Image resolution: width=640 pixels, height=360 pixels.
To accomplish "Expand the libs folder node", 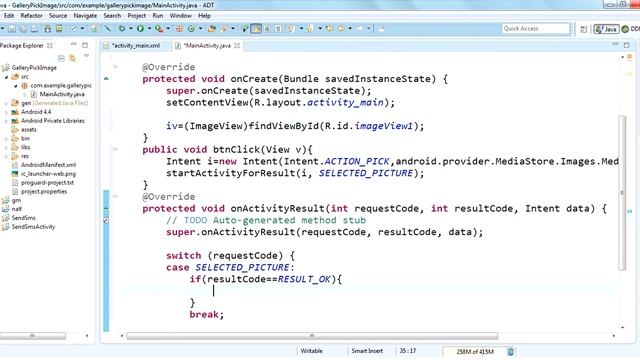I will pos(6,148).
